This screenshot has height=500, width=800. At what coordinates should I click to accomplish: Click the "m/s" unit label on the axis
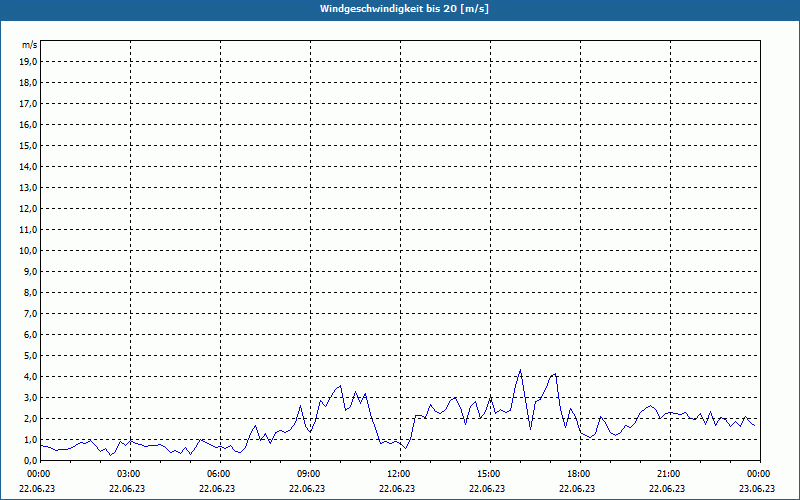[30, 45]
